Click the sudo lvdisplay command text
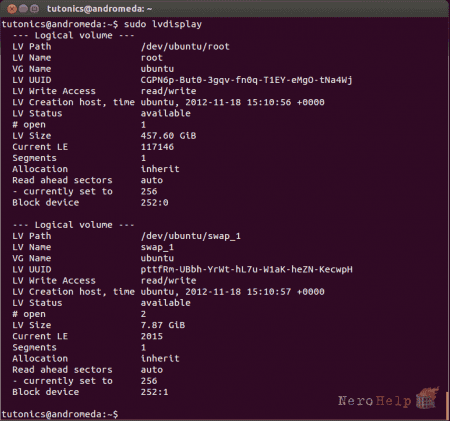The width and height of the screenshot is (450, 421). [163, 24]
